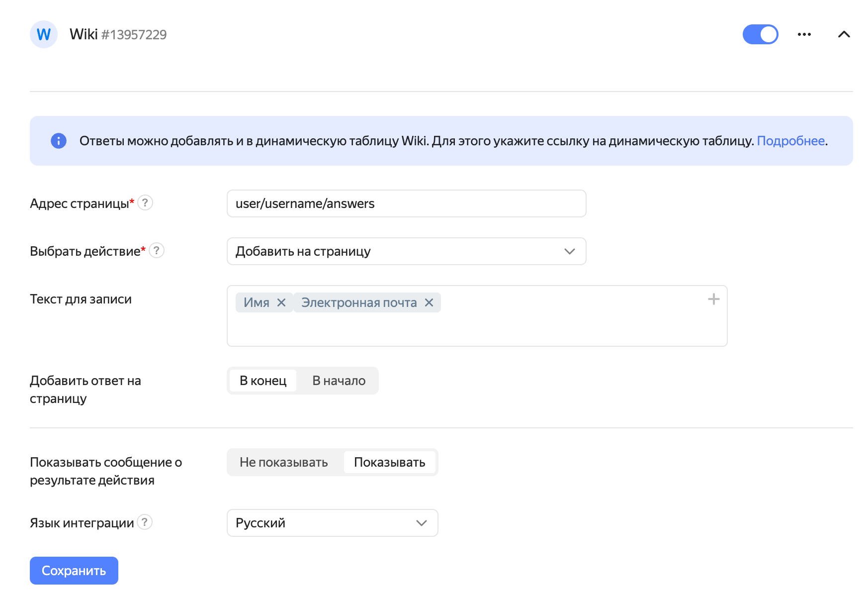868x596 pixels.
Task: Choose Не показывать for result message
Action: coord(283,462)
